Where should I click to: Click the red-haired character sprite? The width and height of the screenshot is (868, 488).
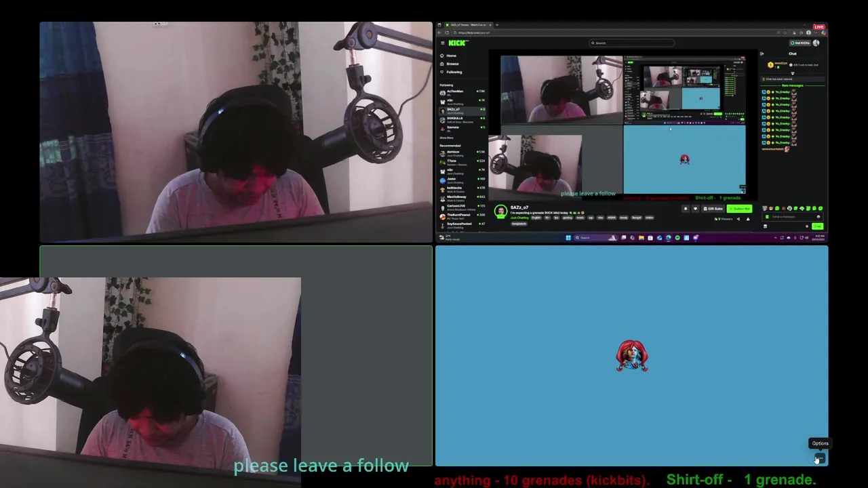pyautogui.click(x=632, y=356)
